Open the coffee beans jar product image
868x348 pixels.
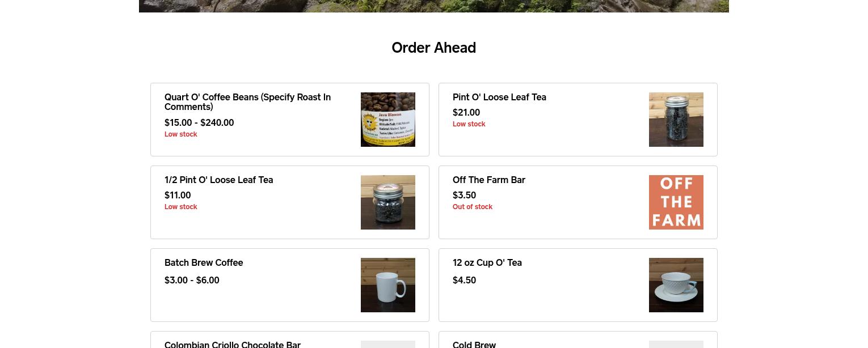click(x=388, y=120)
